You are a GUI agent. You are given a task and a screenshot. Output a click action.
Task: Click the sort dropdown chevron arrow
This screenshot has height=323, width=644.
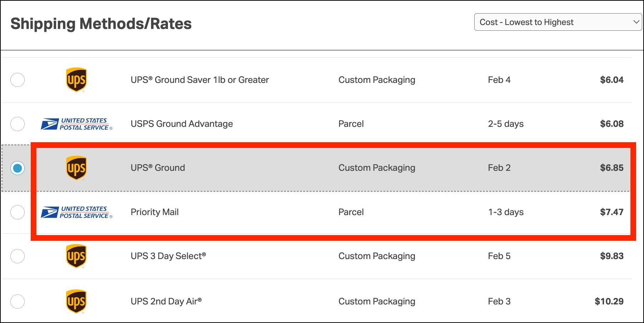pyautogui.click(x=636, y=22)
